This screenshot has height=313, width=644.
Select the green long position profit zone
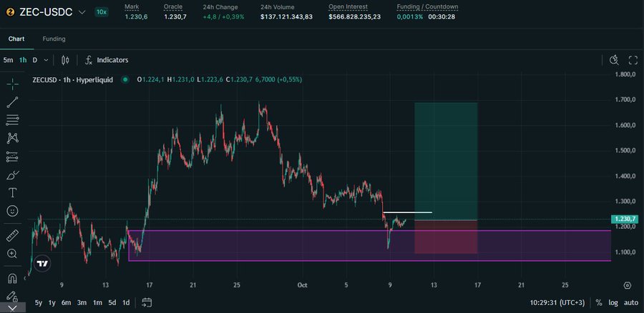446,162
